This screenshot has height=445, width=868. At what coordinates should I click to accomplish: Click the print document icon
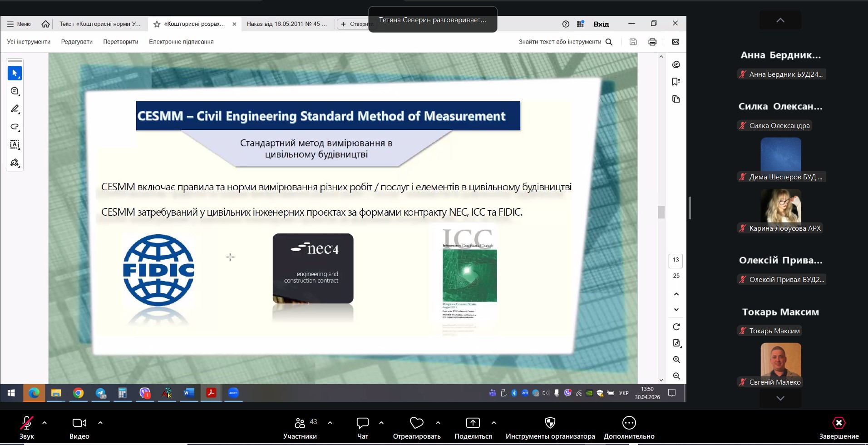pyautogui.click(x=652, y=42)
